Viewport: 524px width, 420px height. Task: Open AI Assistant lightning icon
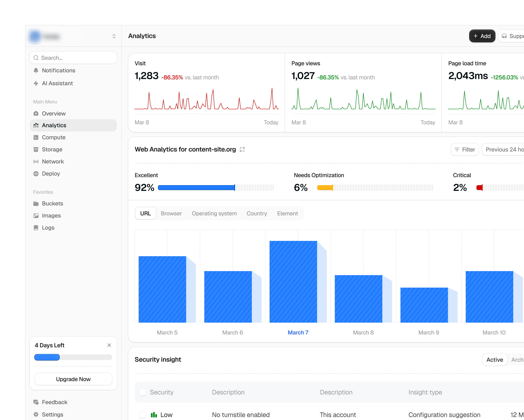[36, 83]
